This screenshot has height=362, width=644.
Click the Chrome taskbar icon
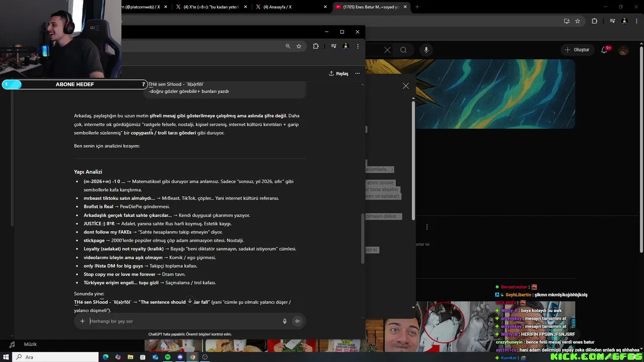pyautogui.click(x=192, y=357)
